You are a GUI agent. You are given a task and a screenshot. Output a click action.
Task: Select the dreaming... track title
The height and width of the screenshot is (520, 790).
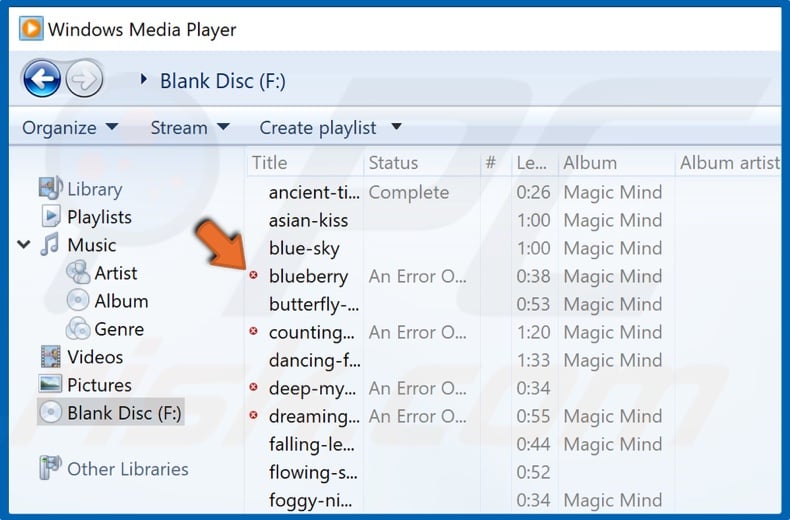point(314,416)
